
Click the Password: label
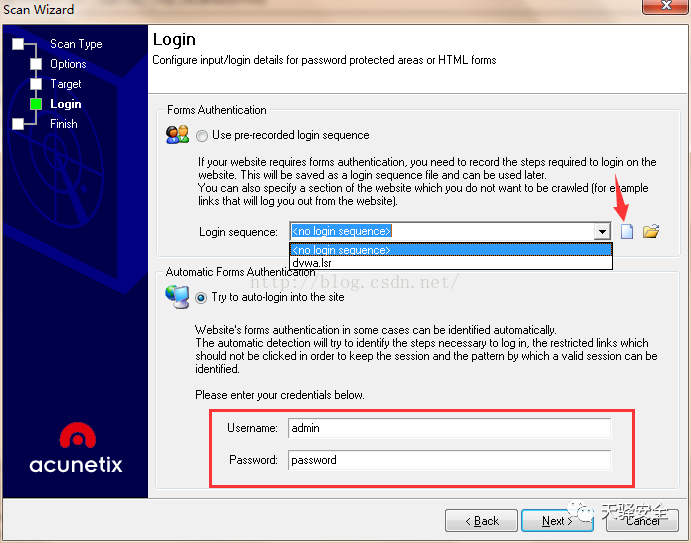coord(253,460)
